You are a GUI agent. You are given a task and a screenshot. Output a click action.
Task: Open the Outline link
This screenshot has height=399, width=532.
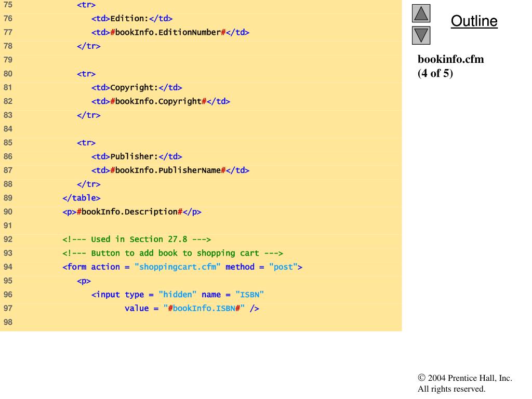coord(474,21)
